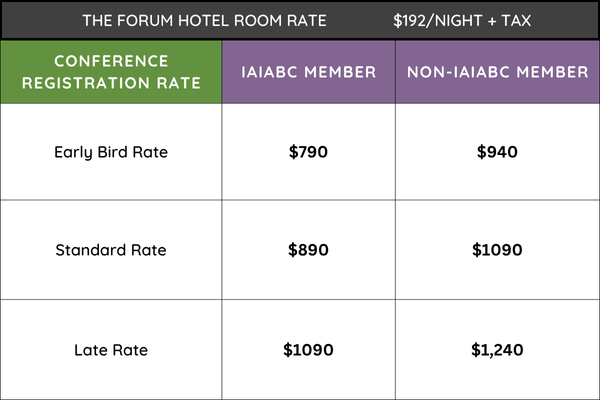Screen dimensions: 600x400
Task: Click the IAIABC member Late Rate $1090 cell
Action: pyautogui.click(x=308, y=350)
